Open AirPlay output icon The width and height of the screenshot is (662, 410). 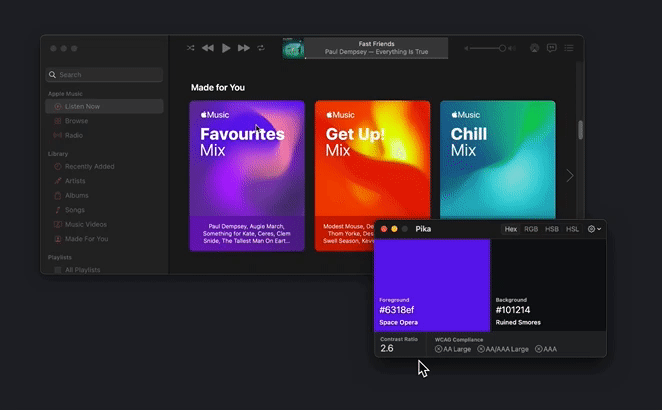tap(534, 48)
